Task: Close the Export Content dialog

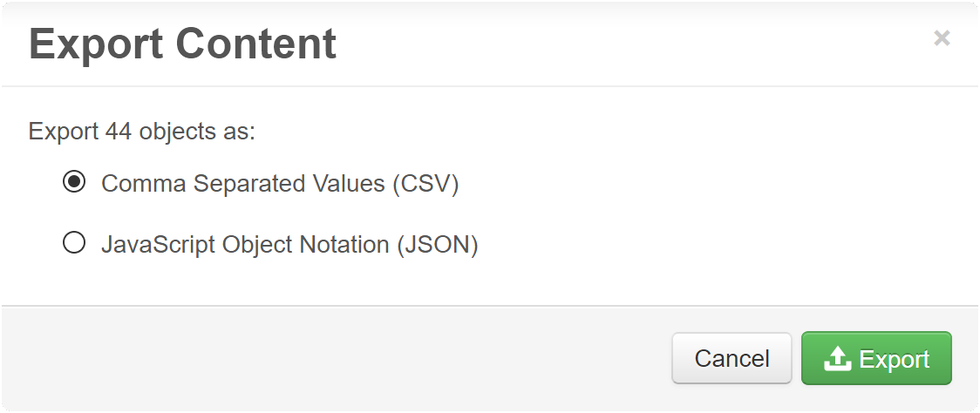Action: click(x=942, y=38)
